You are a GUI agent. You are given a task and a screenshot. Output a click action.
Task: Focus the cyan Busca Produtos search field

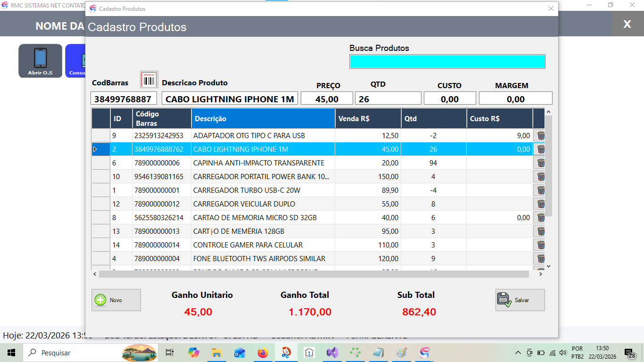point(447,62)
